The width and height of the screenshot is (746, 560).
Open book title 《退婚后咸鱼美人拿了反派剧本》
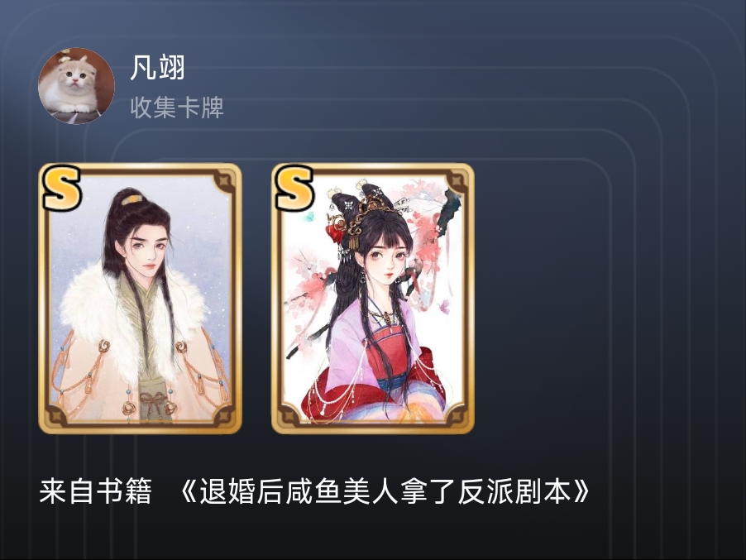click(385, 491)
